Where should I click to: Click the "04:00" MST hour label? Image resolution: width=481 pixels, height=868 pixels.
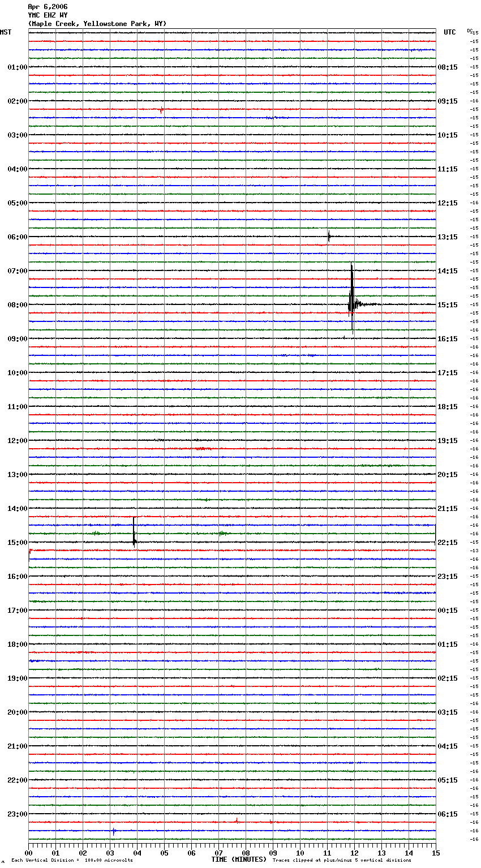(18, 169)
